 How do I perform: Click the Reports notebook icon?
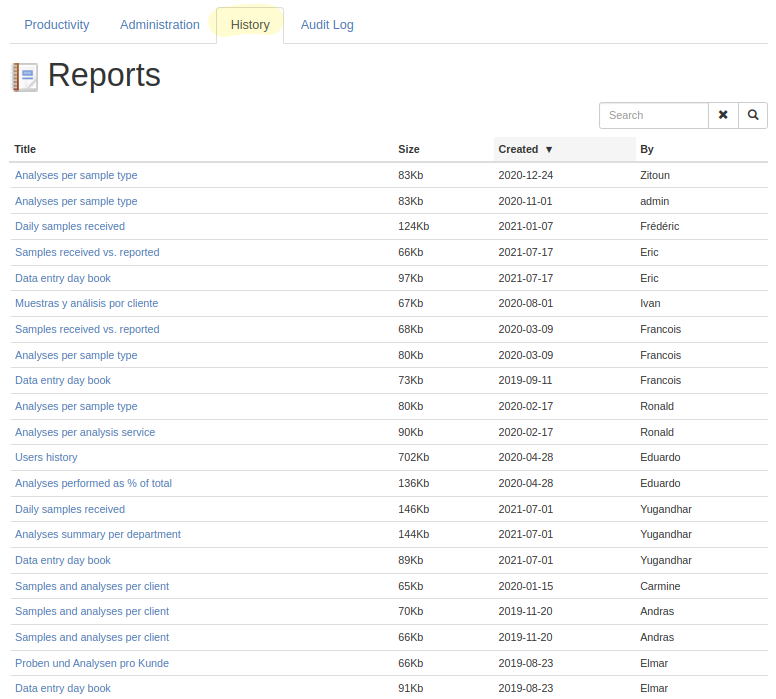coord(25,77)
